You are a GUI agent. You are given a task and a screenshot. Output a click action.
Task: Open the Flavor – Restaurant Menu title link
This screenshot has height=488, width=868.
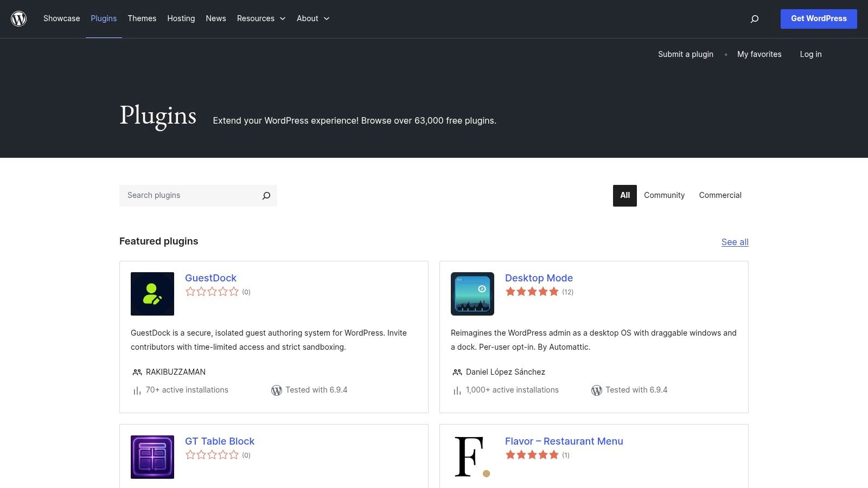point(564,441)
